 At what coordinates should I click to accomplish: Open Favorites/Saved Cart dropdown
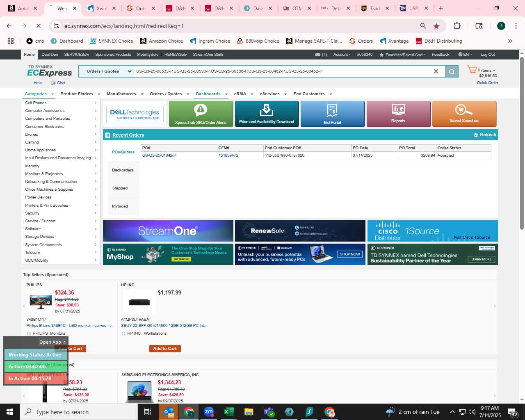pos(402,55)
